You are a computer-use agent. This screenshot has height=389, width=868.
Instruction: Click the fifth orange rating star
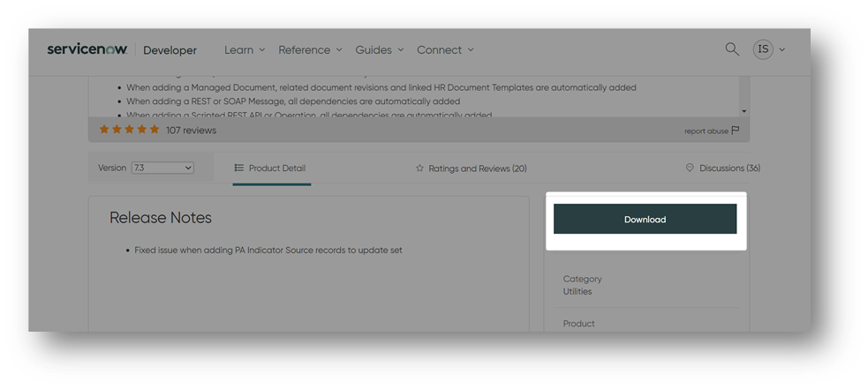point(155,130)
